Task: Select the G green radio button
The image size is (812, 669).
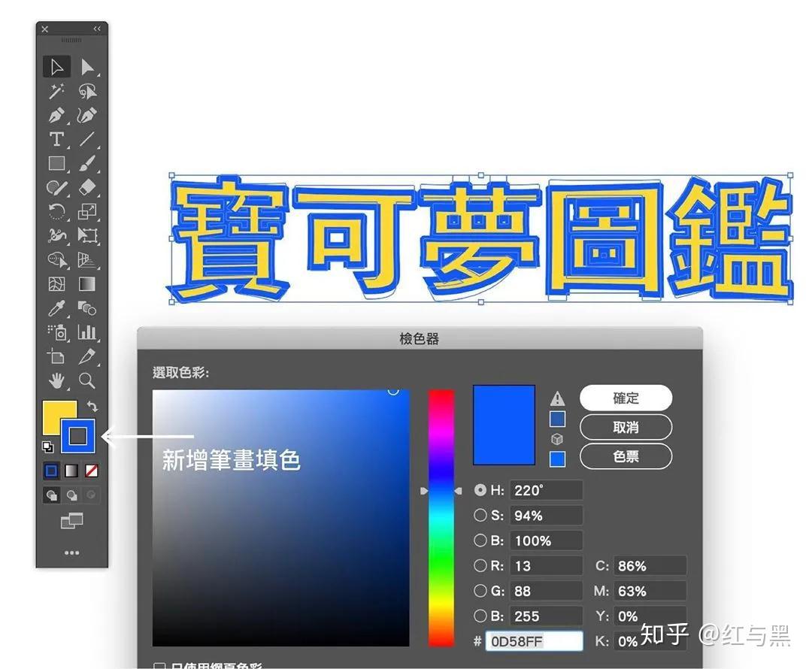Action: pos(480,591)
